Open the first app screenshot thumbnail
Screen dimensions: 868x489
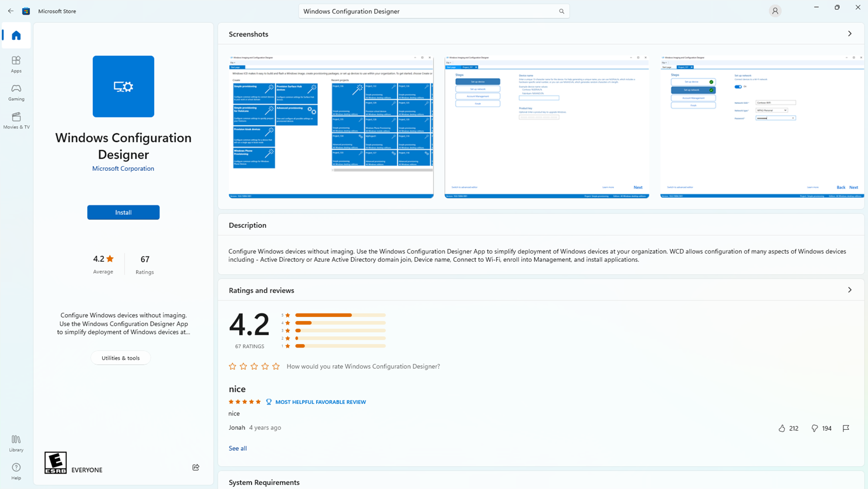click(x=331, y=127)
